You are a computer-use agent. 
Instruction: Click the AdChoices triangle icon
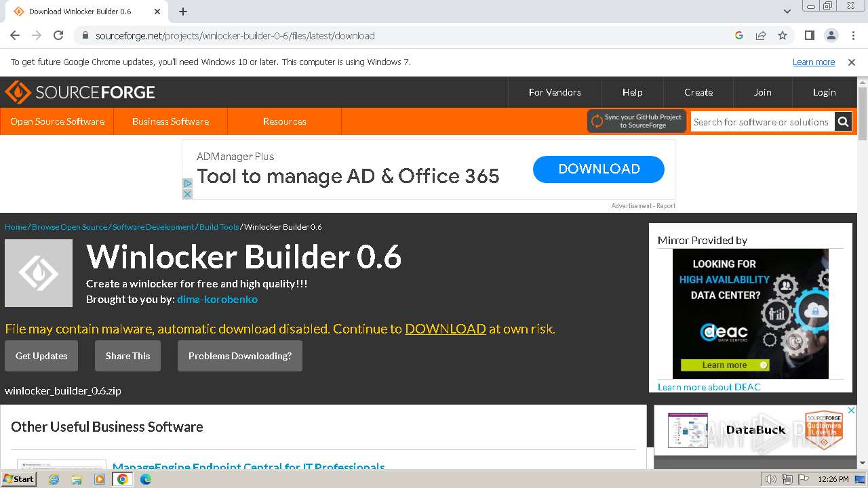click(188, 183)
